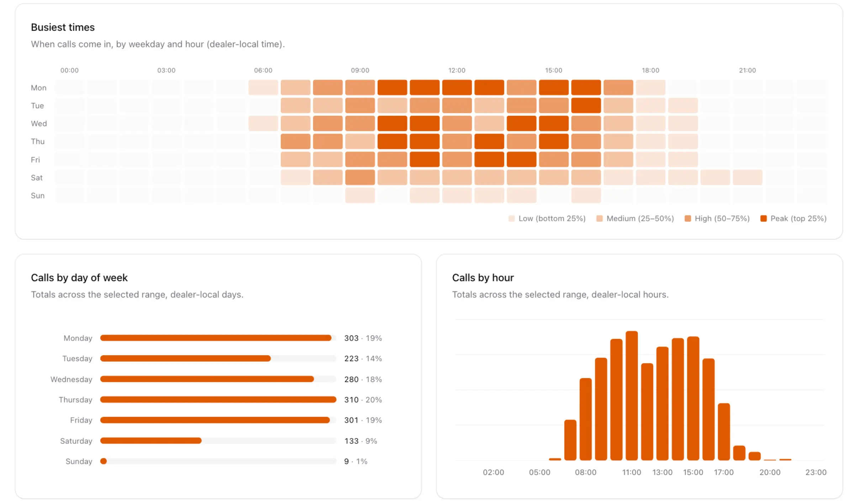The width and height of the screenshot is (854, 504).
Task: Click the '303 · 19%' Monday value
Action: pos(363,338)
